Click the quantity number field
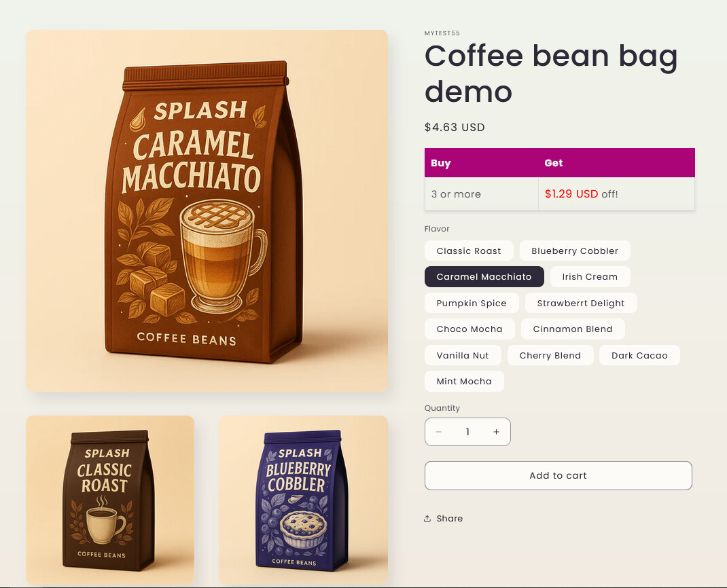727x588 pixels. tap(467, 432)
